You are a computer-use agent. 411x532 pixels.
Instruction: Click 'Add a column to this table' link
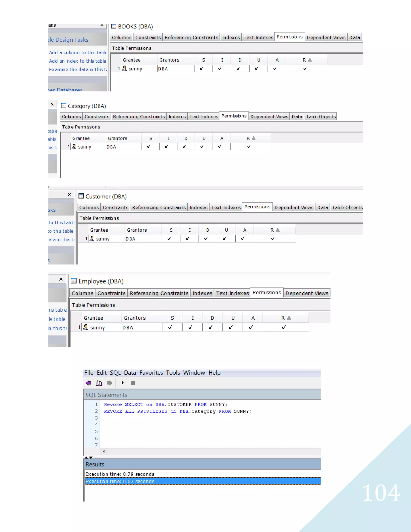click(x=78, y=52)
